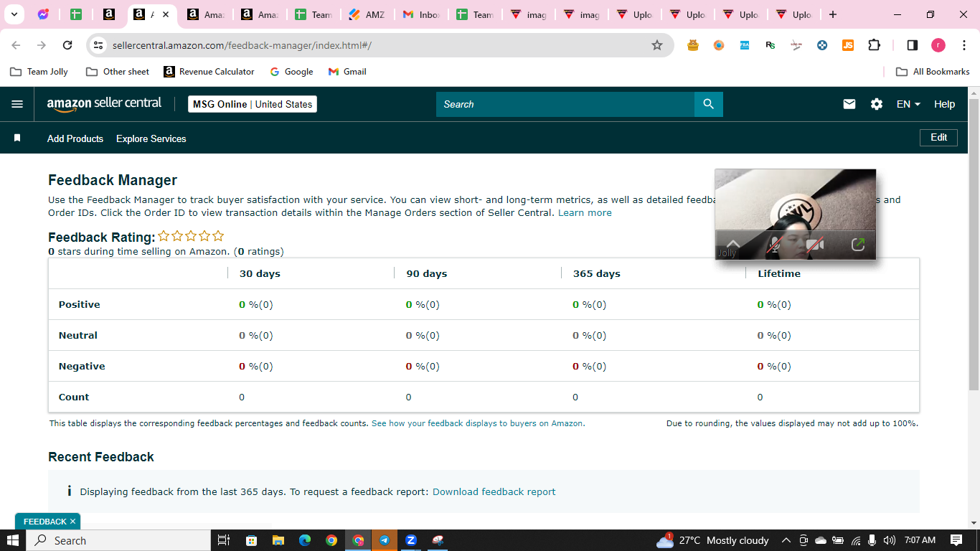
Task: Open the Revenue Calculator bookmark
Action: [x=209, y=72]
